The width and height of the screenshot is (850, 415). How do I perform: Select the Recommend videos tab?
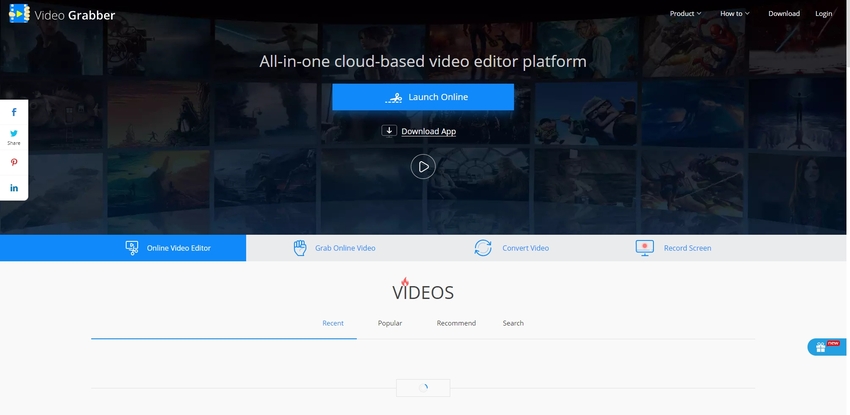point(456,323)
